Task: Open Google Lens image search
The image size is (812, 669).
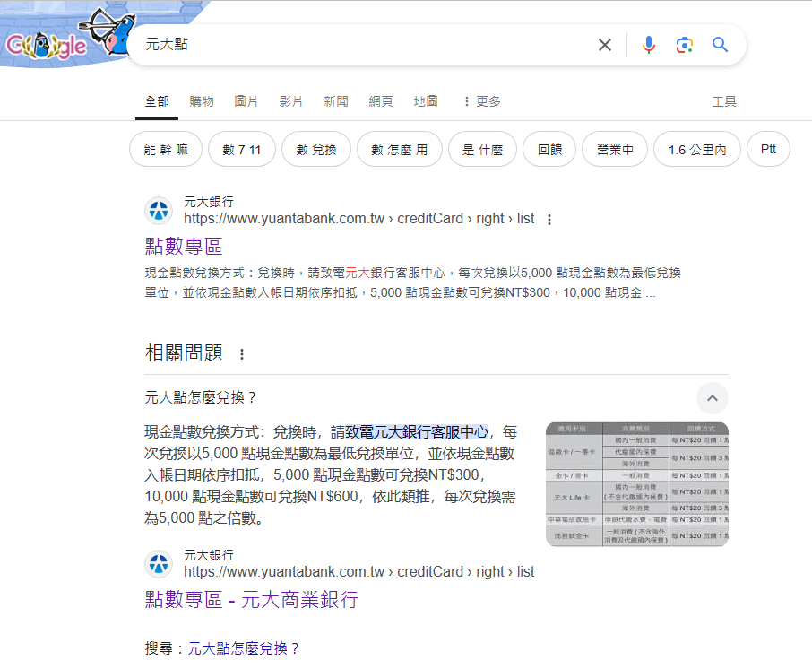Action: [x=684, y=45]
